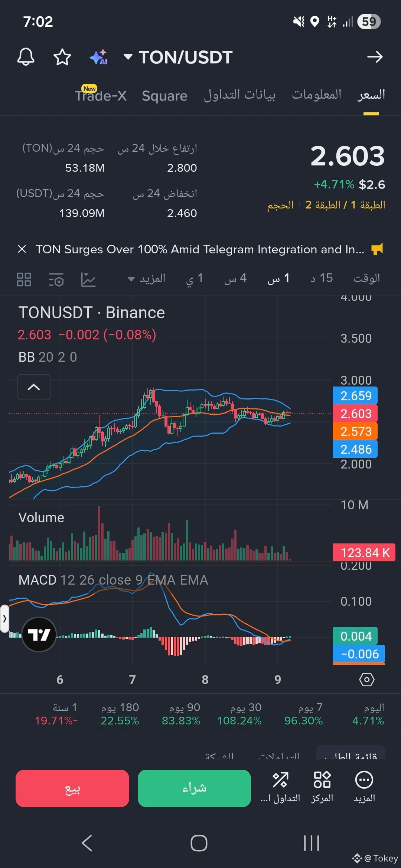Add TON/USDT to favorites with star
Screen dimensions: 401x868
pos(62,57)
